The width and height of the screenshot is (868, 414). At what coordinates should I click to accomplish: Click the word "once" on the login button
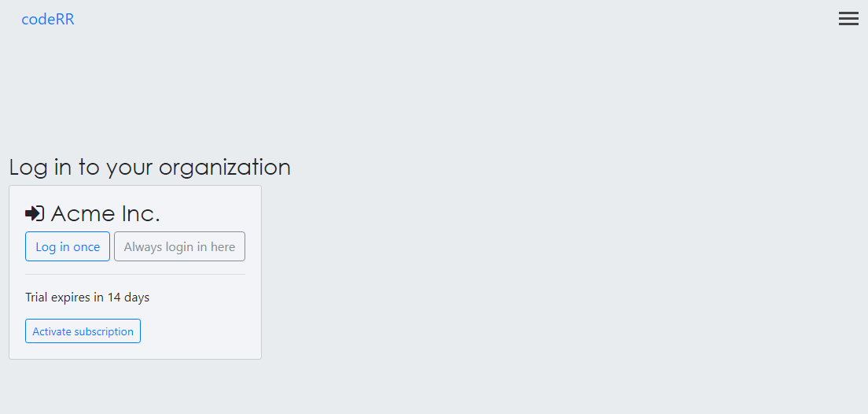(86, 247)
